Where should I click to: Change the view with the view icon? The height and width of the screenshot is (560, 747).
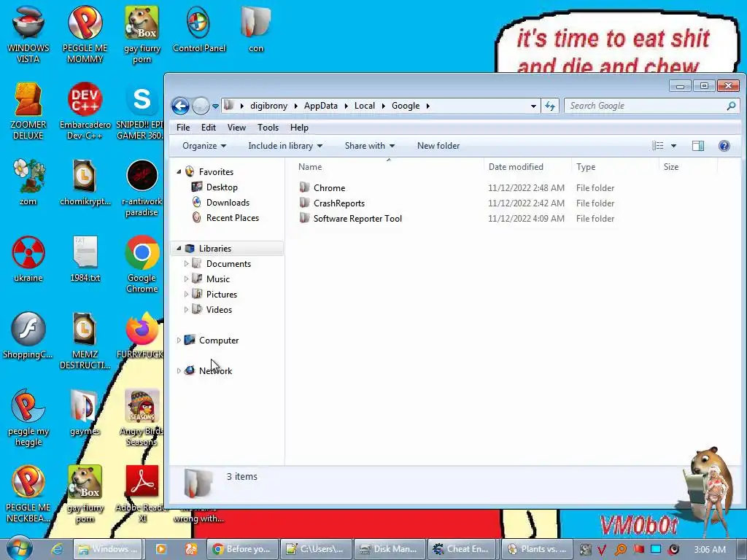pos(657,146)
